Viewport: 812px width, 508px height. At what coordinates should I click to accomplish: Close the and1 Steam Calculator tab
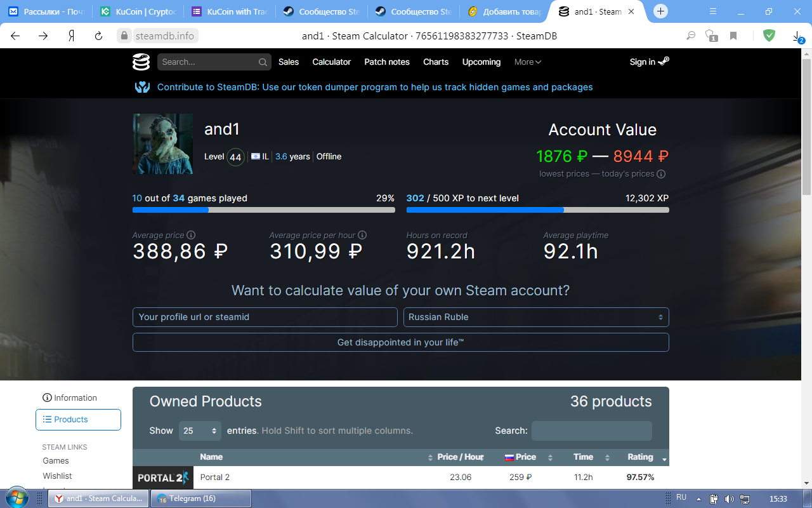coord(631,11)
